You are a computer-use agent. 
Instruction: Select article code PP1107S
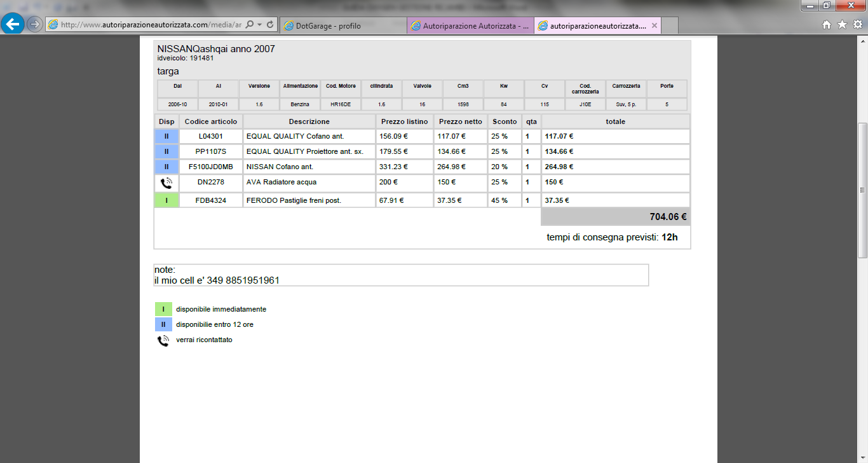tap(211, 151)
